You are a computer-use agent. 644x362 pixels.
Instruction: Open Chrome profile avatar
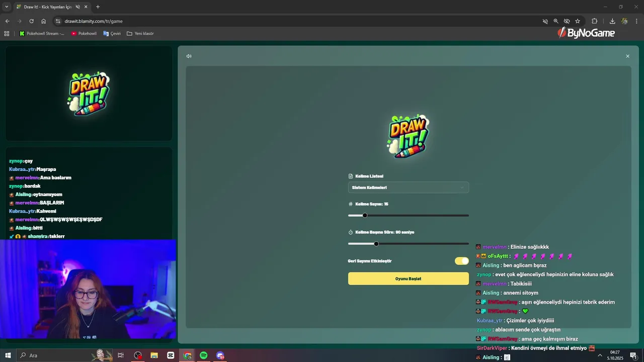click(624, 21)
